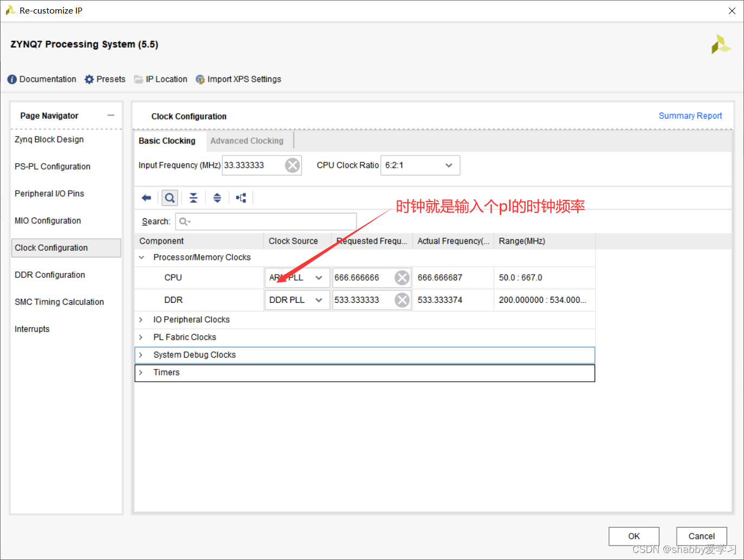Open the Summary Report link
This screenshot has width=744, height=560.
pyautogui.click(x=690, y=116)
